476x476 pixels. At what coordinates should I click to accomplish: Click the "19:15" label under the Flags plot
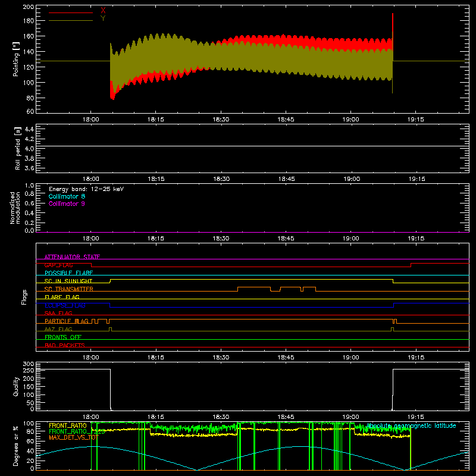(x=415, y=358)
